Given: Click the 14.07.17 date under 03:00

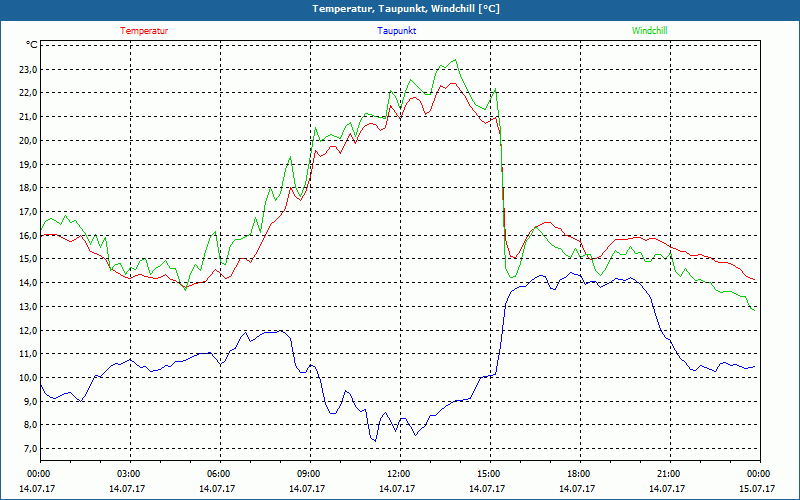Looking at the screenshot, I should (127, 488).
